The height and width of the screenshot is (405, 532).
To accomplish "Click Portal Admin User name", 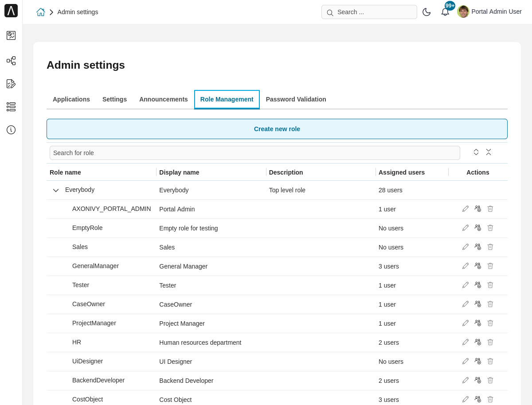I will (x=497, y=12).
